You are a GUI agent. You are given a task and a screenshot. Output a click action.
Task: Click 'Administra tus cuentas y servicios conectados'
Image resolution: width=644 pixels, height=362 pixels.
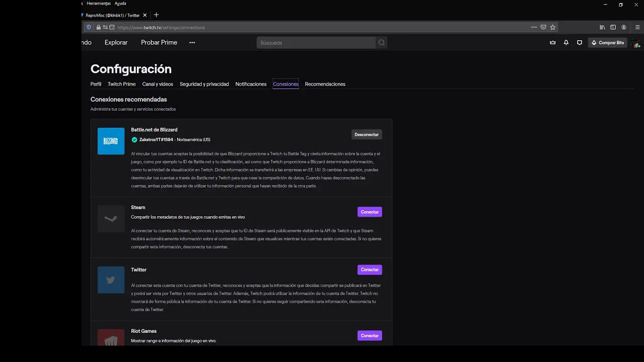pos(133,109)
